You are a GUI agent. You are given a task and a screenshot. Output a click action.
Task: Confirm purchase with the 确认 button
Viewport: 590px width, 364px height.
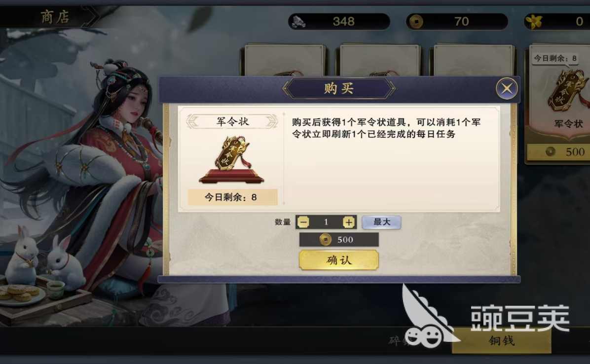coord(338,260)
